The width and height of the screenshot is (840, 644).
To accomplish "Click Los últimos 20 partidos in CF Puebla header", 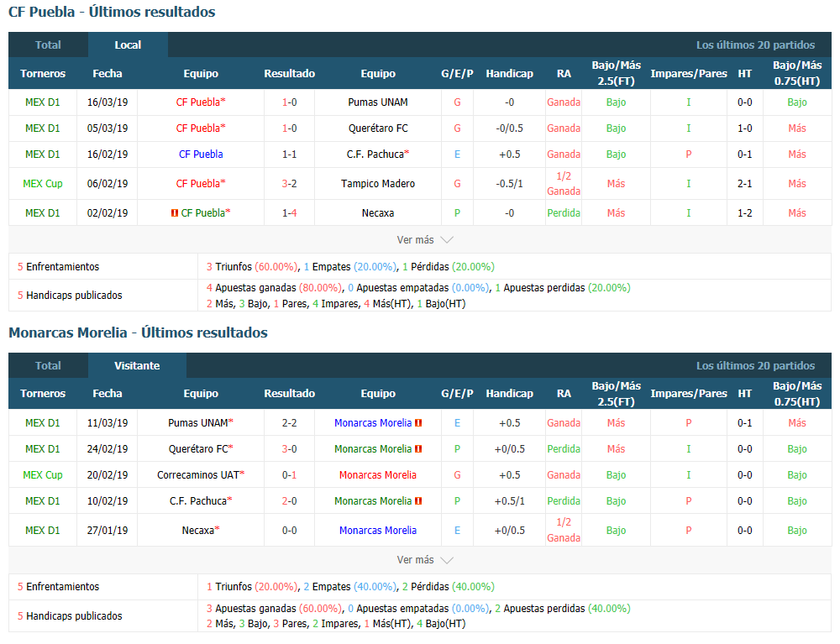I will tap(755, 45).
